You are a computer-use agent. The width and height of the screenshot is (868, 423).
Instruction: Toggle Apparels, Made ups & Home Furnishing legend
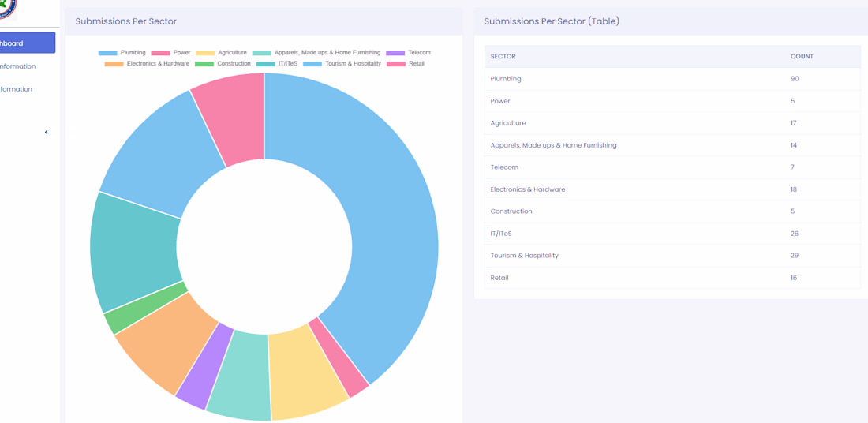tap(327, 53)
